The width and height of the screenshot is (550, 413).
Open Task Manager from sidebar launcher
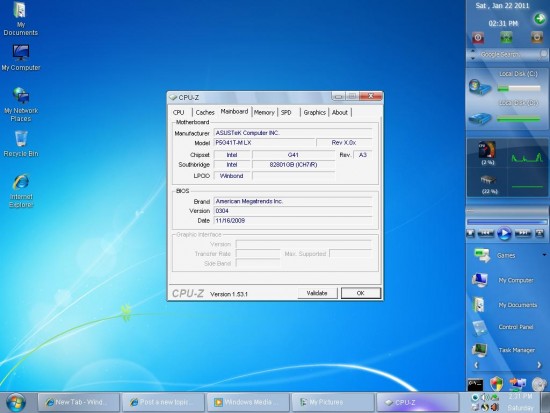point(503,350)
